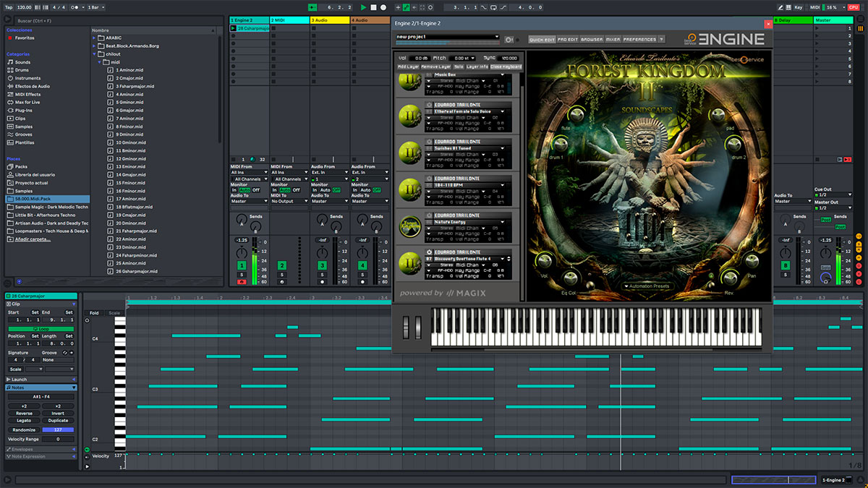This screenshot has height=488, width=868.
Task: Click the Close Keyboard button in Engine
Action: (x=506, y=67)
